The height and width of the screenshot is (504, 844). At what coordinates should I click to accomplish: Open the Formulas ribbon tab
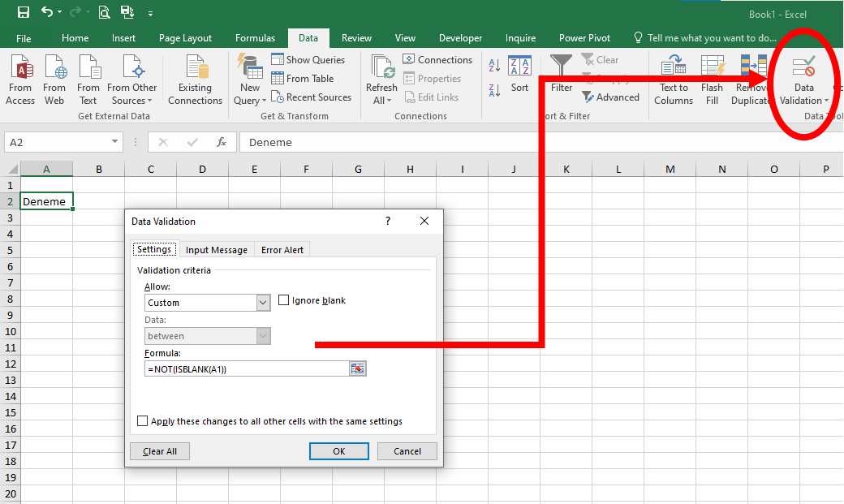[255, 38]
